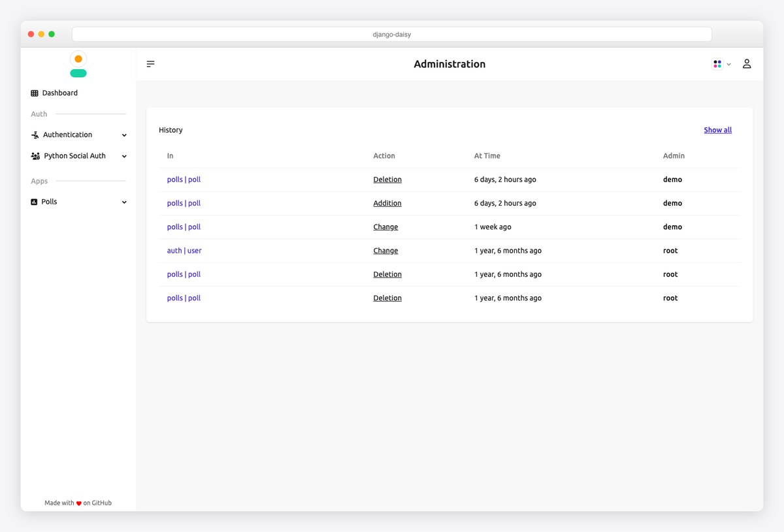
Task: Click admin name root in auth | user row
Action: point(670,251)
